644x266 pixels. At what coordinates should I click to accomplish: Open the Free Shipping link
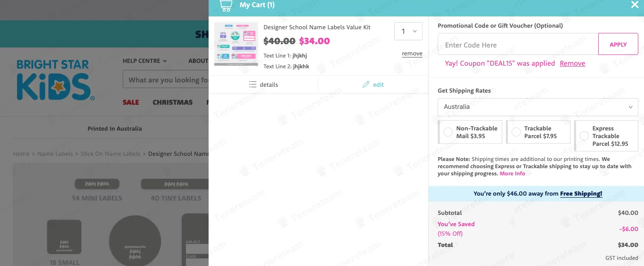(581, 194)
